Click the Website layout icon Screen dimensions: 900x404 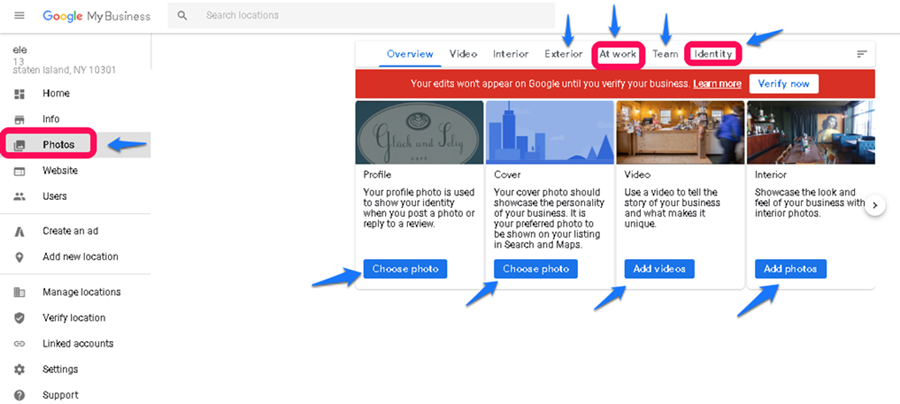point(20,171)
